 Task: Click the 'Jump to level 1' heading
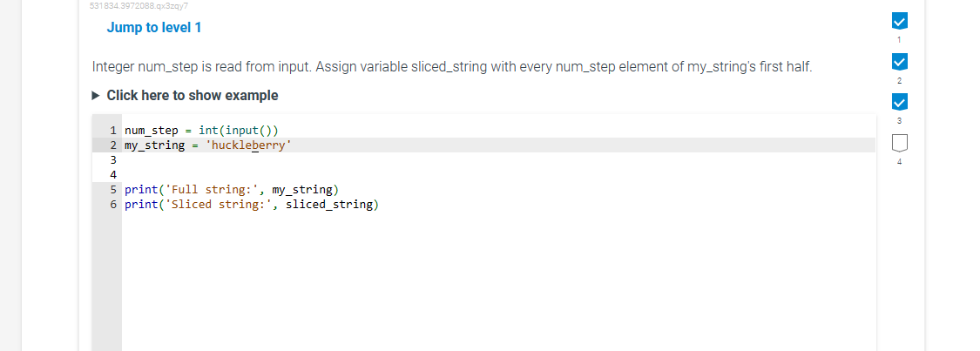click(x=154, y=28)
